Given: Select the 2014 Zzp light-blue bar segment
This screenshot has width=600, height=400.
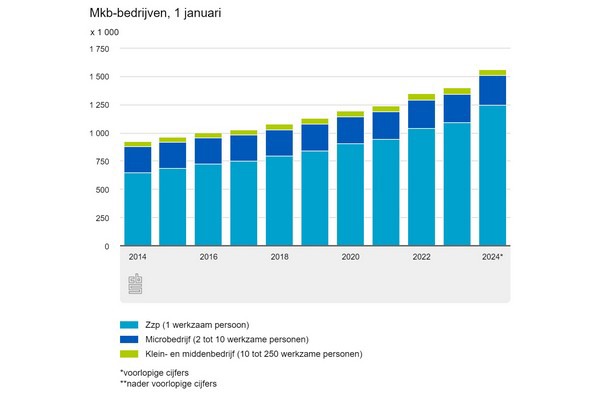Looking at the screenshot, I should click(137, 209).
